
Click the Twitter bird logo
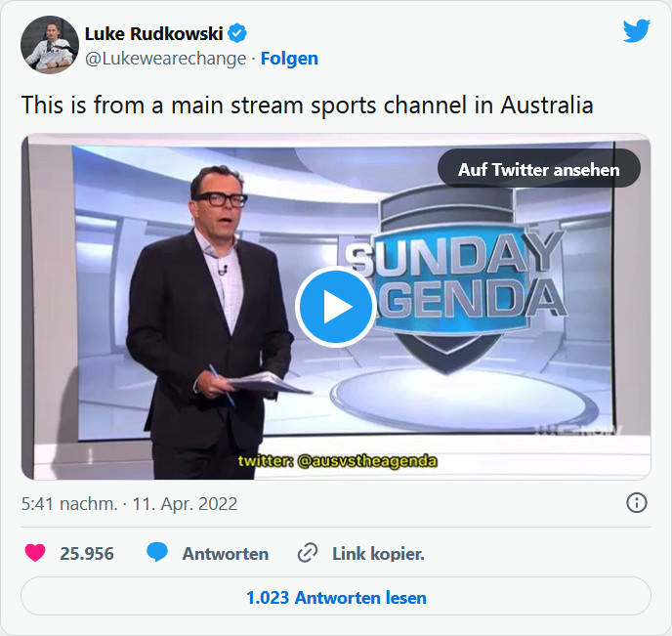pos(637,31)
